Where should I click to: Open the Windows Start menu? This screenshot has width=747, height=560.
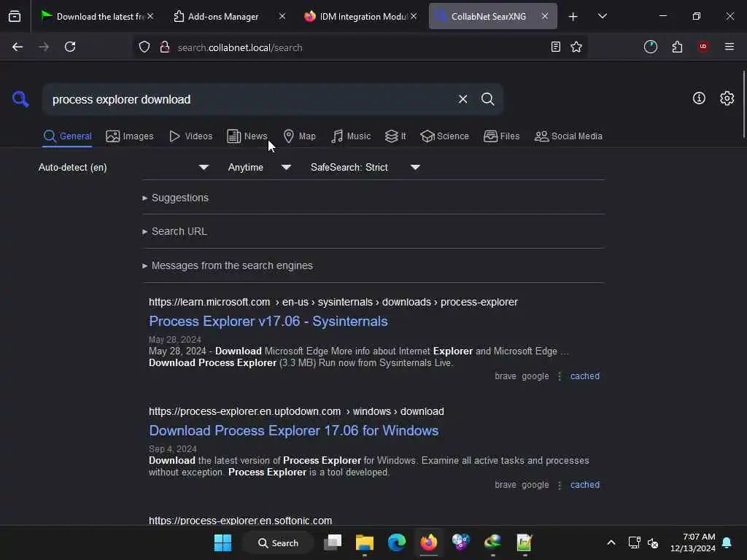222,542
